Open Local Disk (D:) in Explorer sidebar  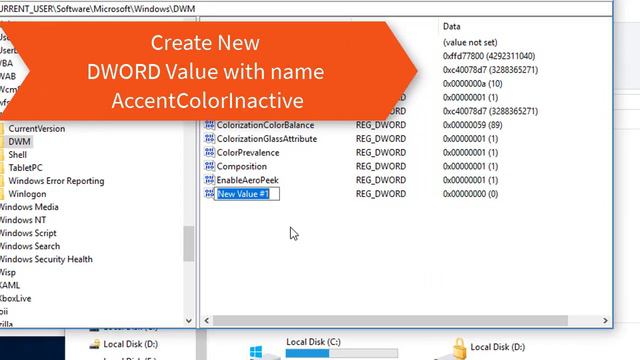coord(131,344)
